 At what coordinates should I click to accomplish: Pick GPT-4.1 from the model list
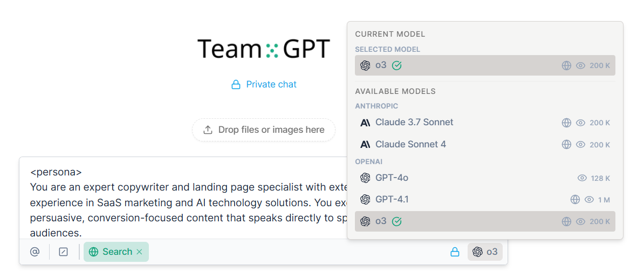tap(485, 199)
